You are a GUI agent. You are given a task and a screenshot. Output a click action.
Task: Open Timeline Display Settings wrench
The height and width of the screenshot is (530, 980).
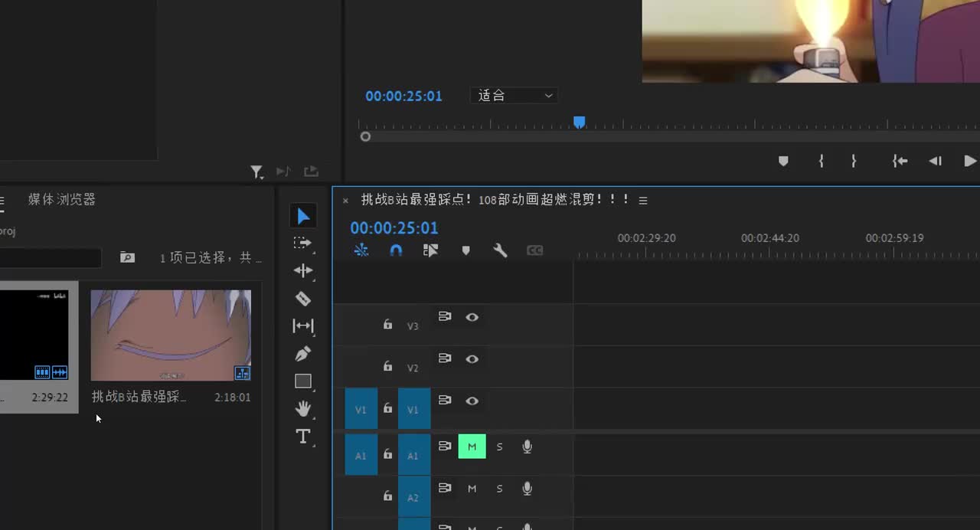click(x=500, y=250)
